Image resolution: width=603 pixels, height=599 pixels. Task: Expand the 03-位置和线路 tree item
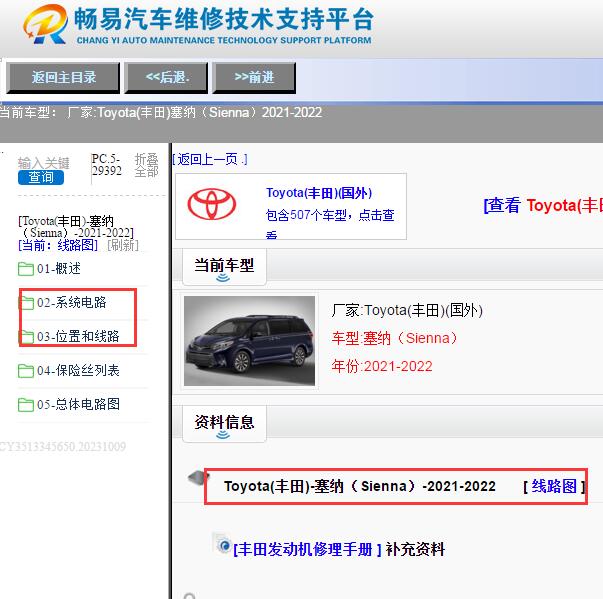pyautogui.click(x=78, y=336)
